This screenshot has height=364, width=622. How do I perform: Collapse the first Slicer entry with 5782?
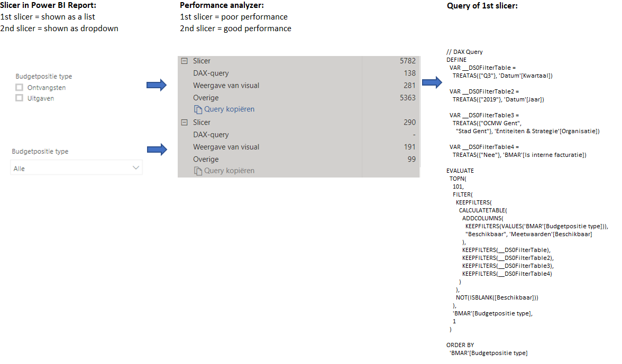(x=184, y=61)
